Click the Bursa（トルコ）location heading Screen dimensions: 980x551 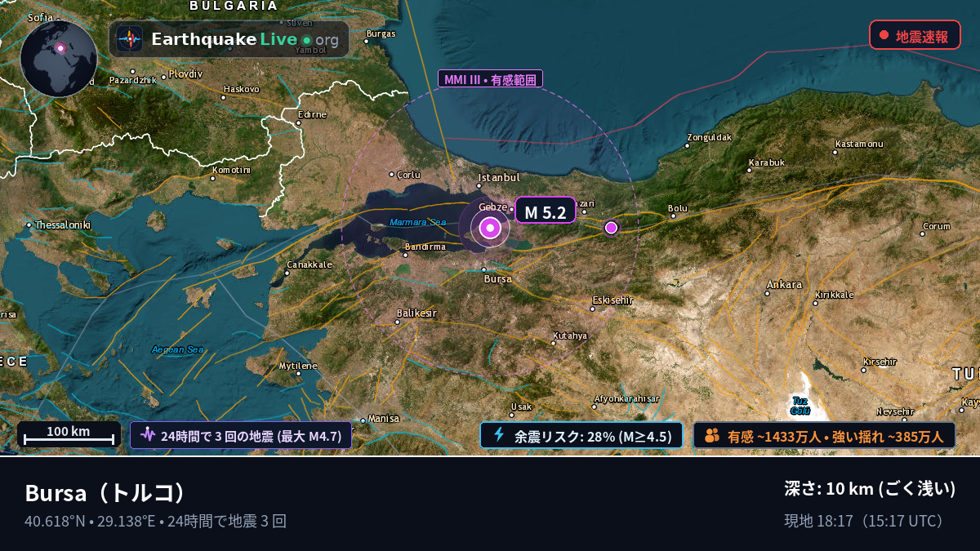coord(106,493)
